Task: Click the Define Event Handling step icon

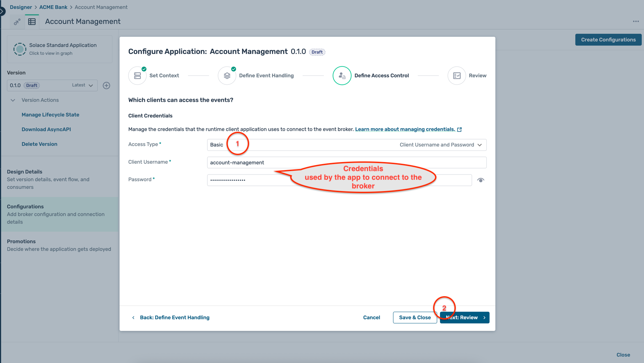Action: [227, 76]
